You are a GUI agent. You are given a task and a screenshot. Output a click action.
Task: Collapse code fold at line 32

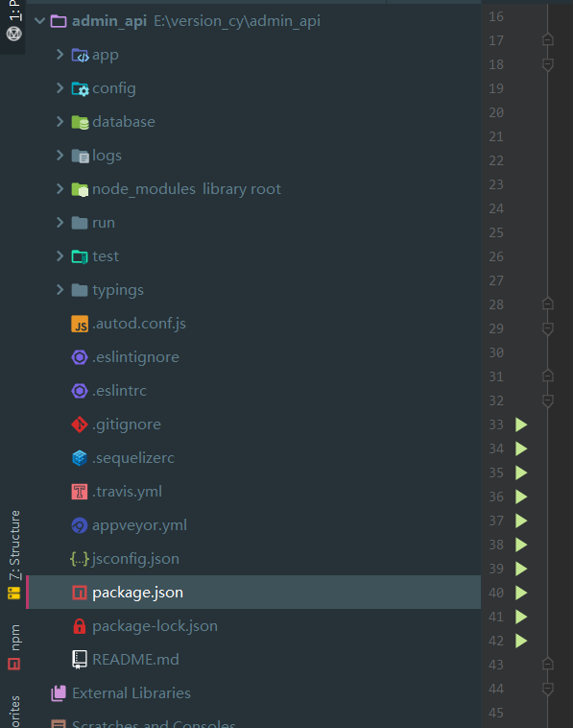[x=547, y=401]
